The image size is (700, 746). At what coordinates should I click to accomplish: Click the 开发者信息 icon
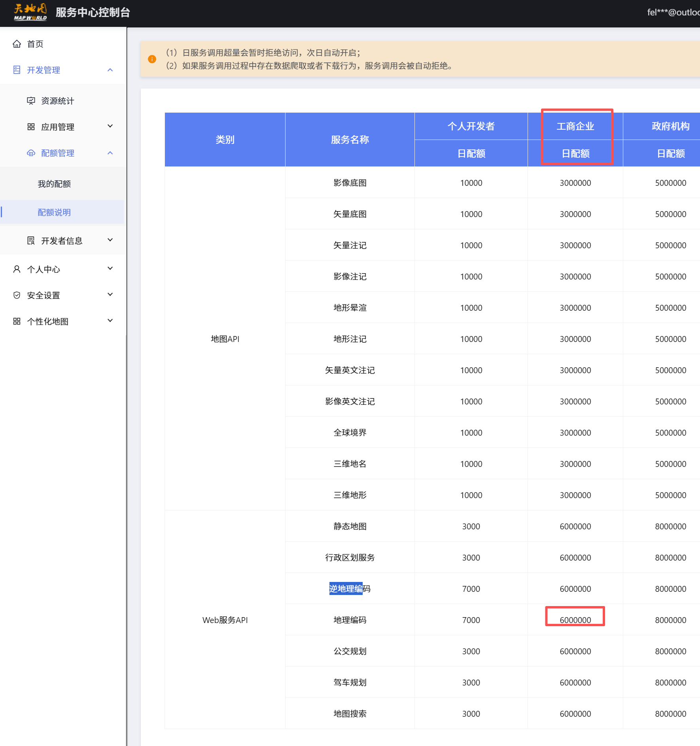pos(31,241)
